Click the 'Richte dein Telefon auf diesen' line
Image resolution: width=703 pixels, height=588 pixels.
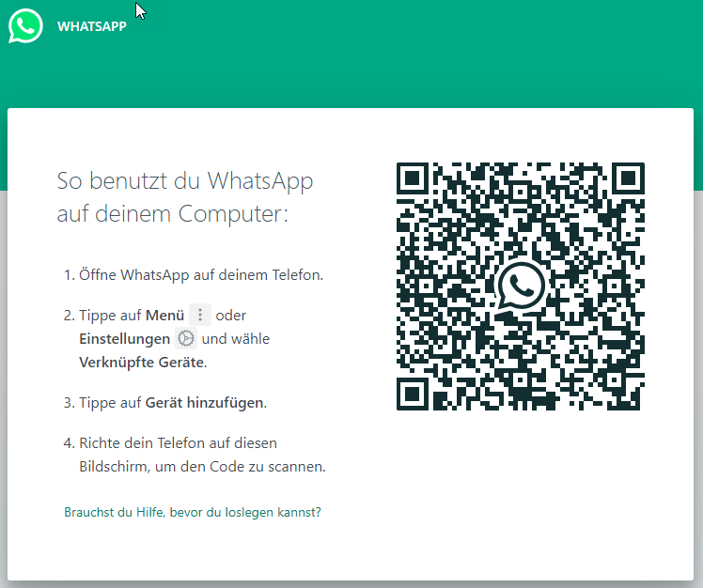(x=177, y=442)
